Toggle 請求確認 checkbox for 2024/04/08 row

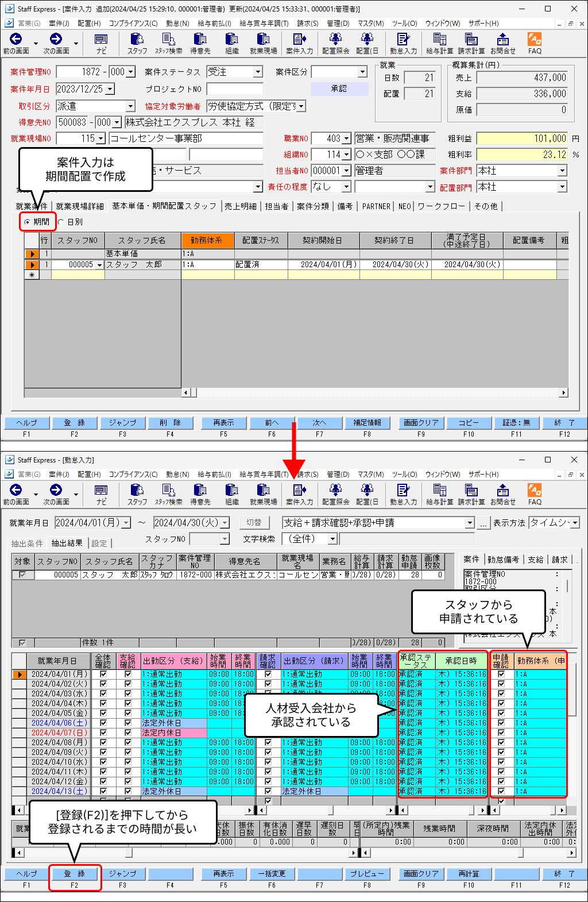(268, 743)
